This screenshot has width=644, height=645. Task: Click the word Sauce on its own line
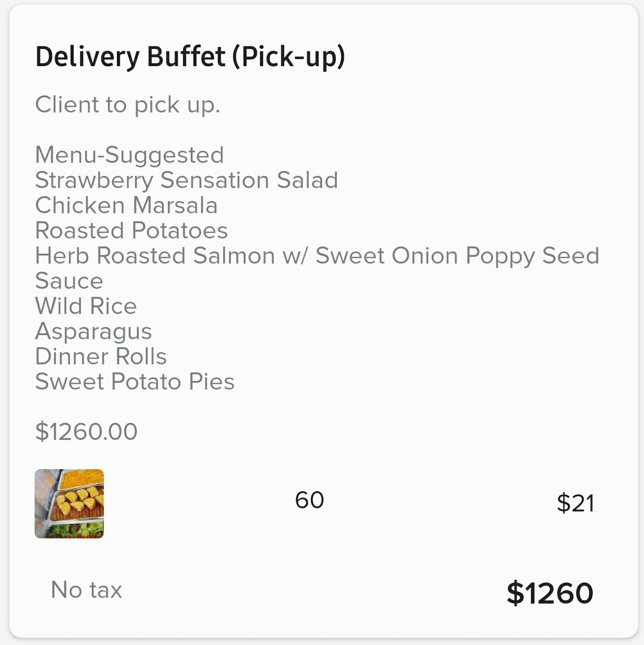(69, 281)
